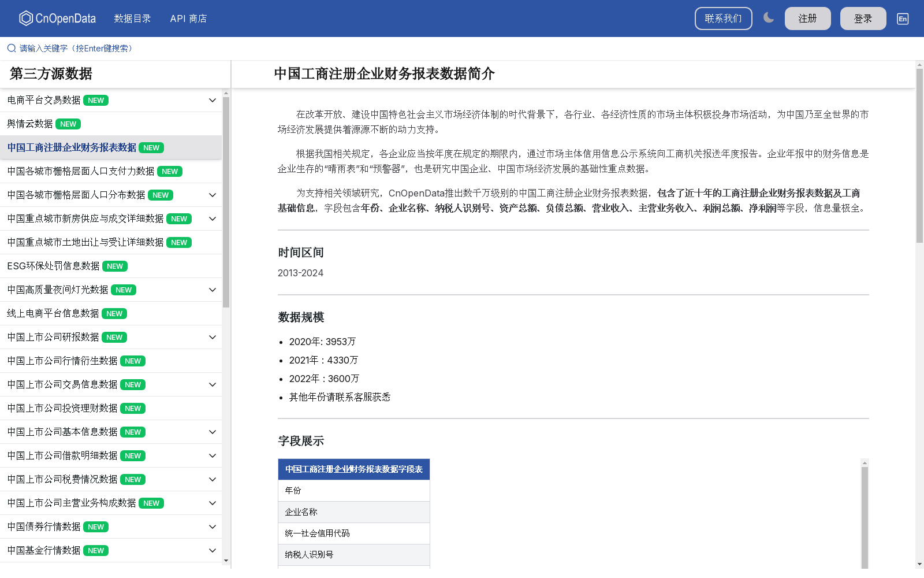Click the 2013-2024 time range text
This screenshot has width=924, height=578.
[300, 273]
